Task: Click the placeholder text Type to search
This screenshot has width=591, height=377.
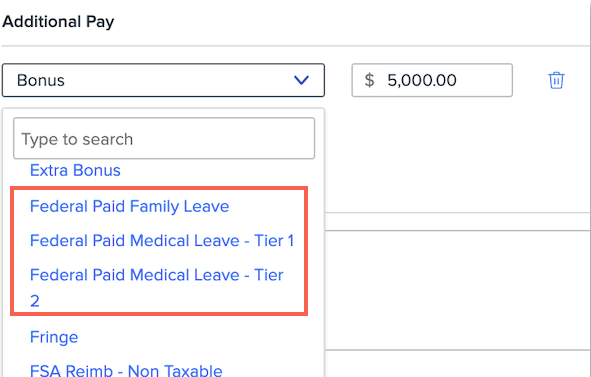Action: click(x=77, y=139)
